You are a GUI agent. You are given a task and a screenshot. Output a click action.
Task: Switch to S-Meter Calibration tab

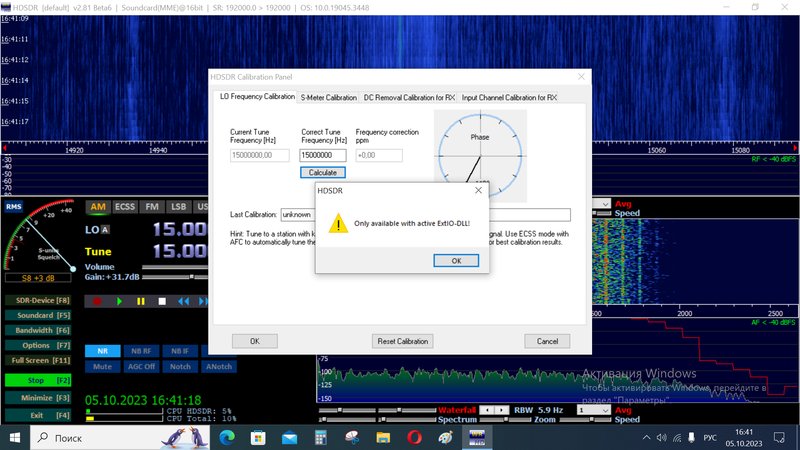click(x=329, y=97)
